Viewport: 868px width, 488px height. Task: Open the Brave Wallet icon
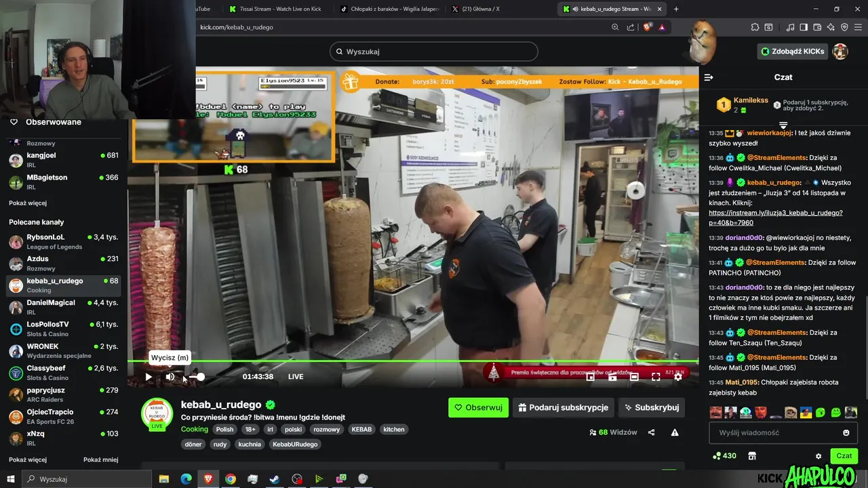[x=817, y=27]
